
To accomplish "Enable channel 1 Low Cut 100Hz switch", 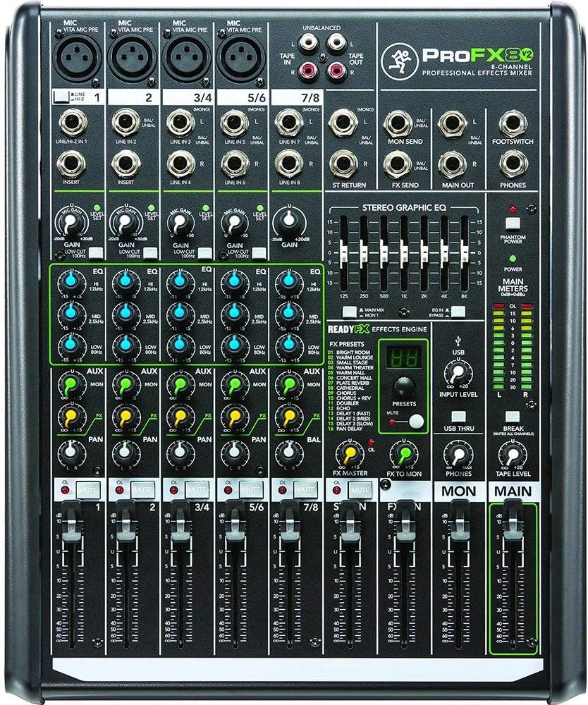I will (96, 253).
